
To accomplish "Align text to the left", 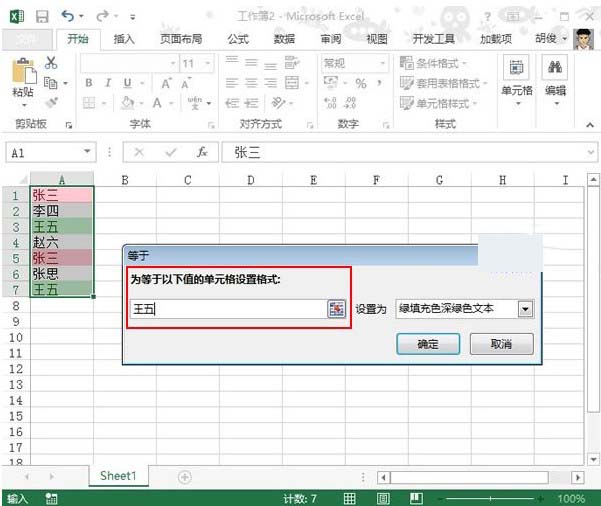I will 232,82.
